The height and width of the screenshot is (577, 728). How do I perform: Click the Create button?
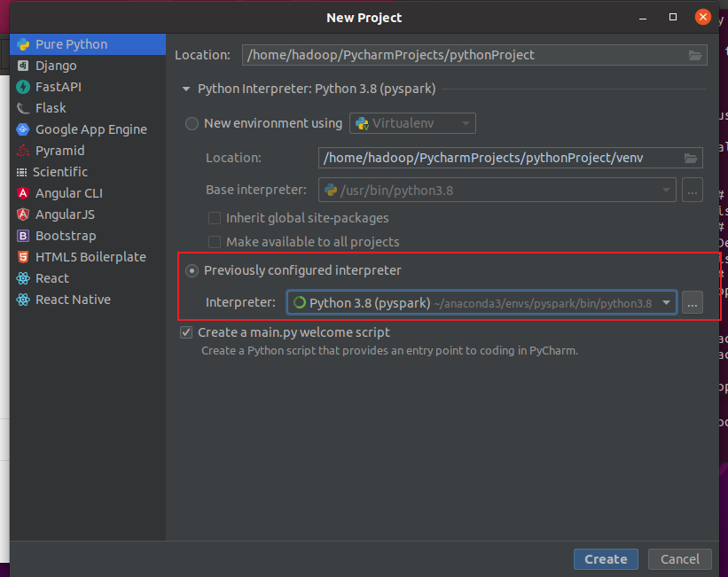606,559
